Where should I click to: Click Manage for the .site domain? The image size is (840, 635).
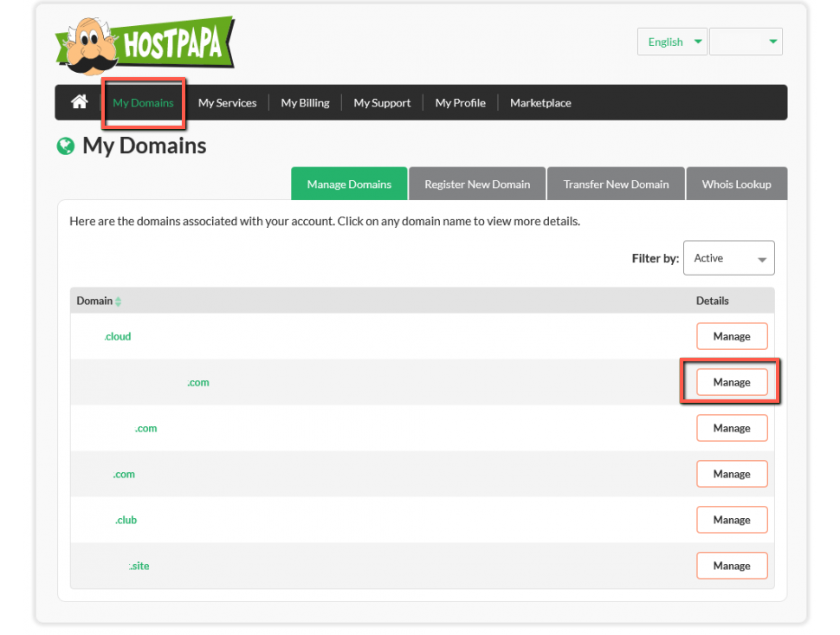pyautogui.click(x=732, y=566)
